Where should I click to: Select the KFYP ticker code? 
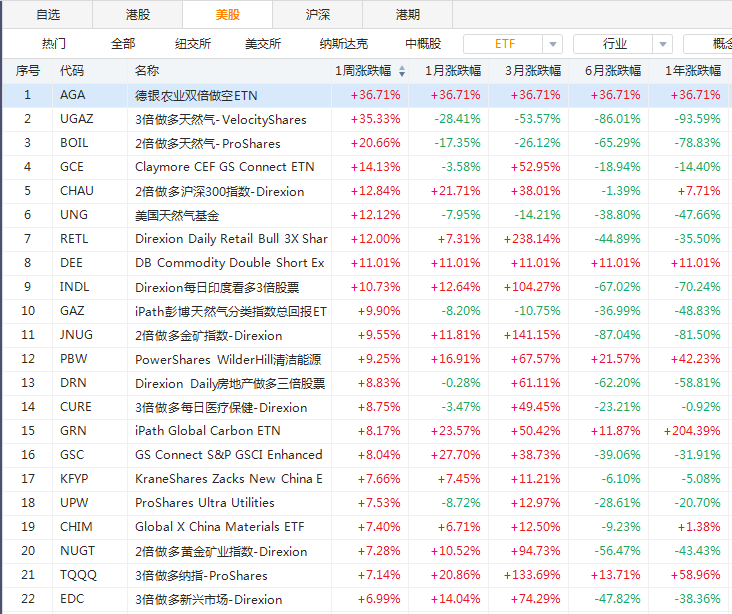(74, 479)
